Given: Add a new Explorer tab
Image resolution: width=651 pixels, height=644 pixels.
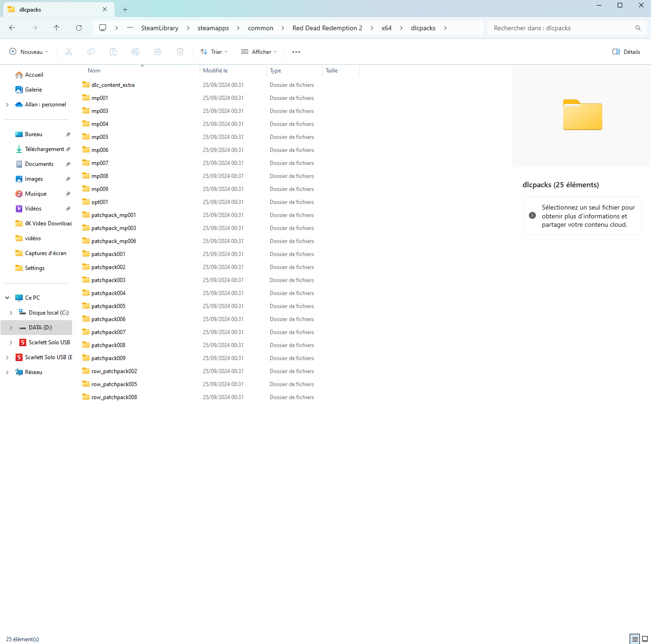Looking at the screenshot, I should click(x=125, y=9).
